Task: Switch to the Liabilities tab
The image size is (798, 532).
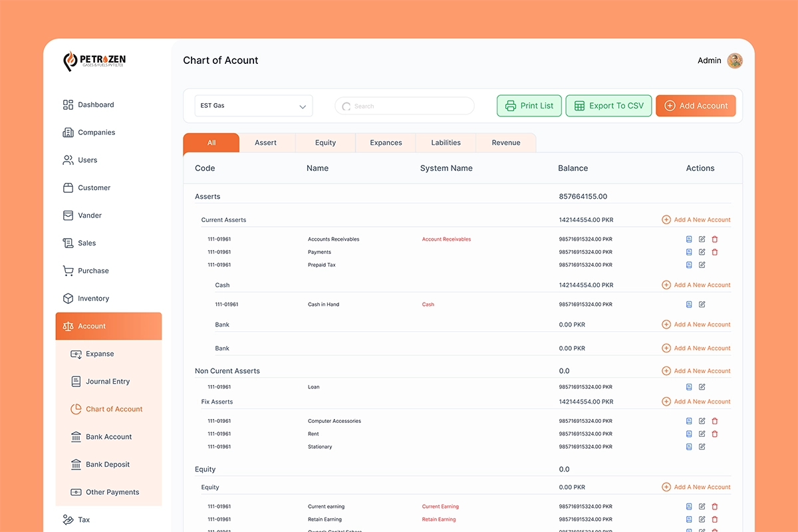Action: 446,142
